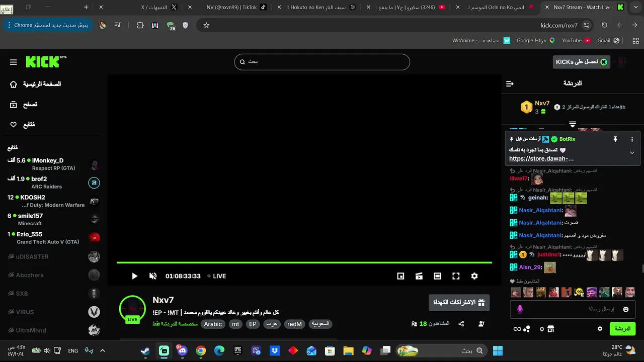Open the chat shop icon
Viewport: 644px width, 362px height.
coord(551,329)
